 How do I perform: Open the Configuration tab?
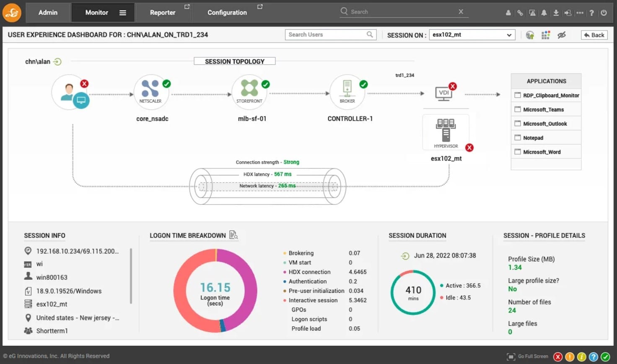pyautogui.click(x=227, y=13)
